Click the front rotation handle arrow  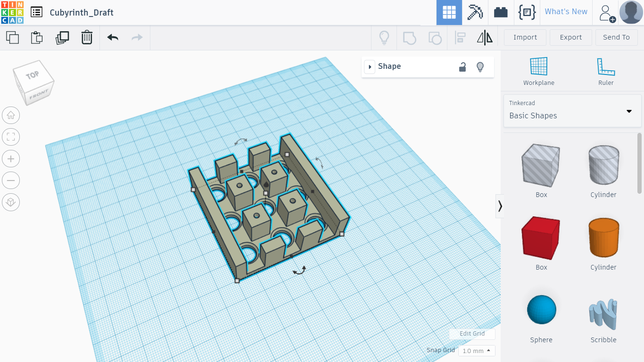pos(299,271)
